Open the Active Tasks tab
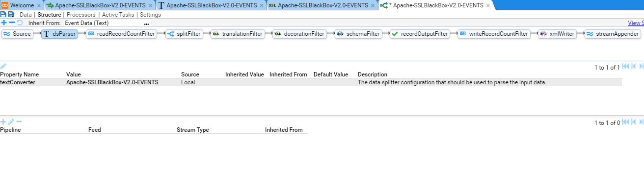 (x=118, y=15)
